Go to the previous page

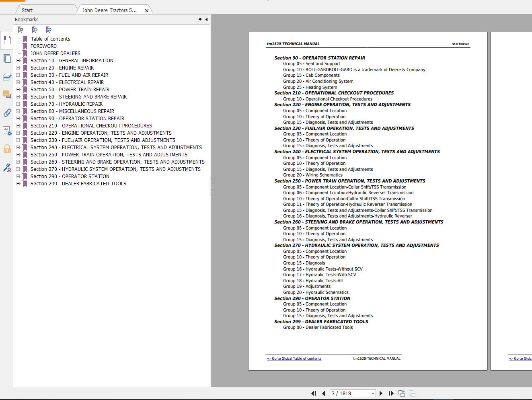[323, 394]
